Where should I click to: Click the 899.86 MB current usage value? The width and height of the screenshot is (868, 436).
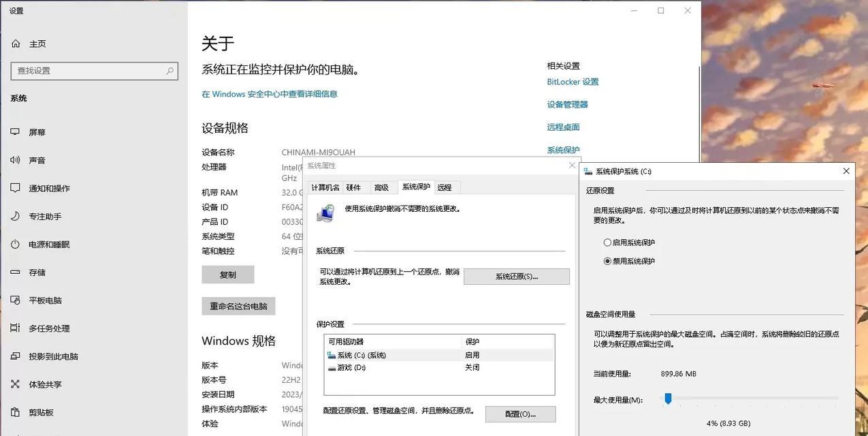coord(679,373)
